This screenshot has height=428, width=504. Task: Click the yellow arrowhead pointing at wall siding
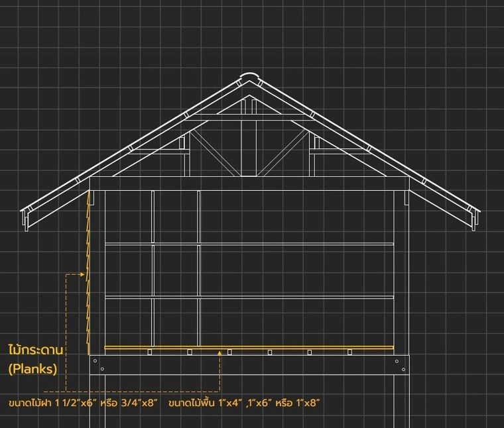pyautogui.click(x=83, y=274)
